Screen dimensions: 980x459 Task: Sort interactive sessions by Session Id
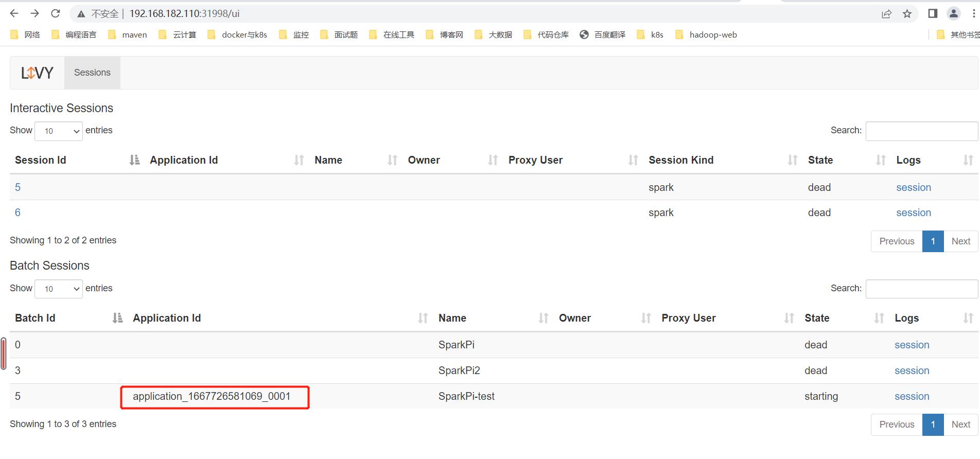[x=77, y=160]
